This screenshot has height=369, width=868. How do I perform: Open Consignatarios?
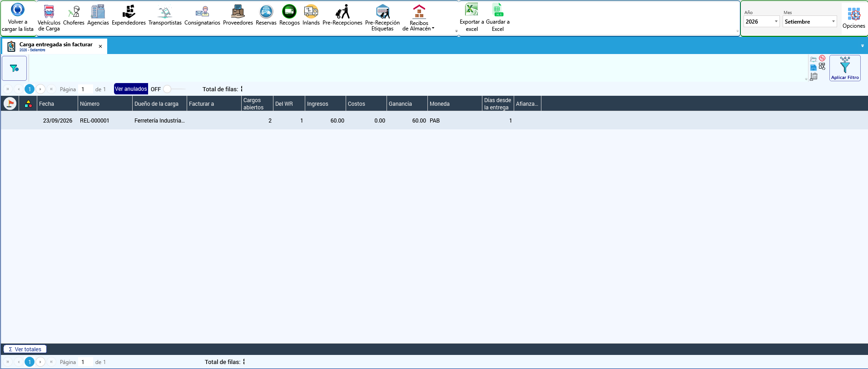(202, 15)
